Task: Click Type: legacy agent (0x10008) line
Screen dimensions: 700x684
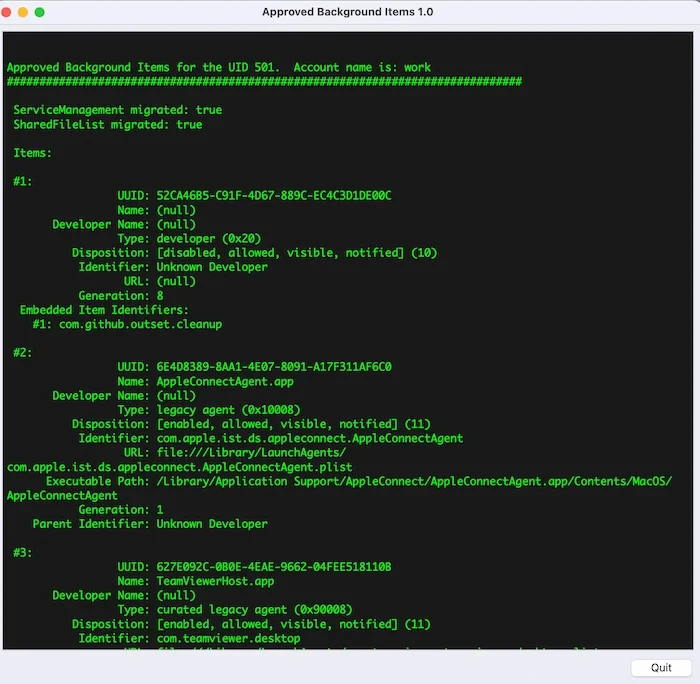Action: pos(209,410)
